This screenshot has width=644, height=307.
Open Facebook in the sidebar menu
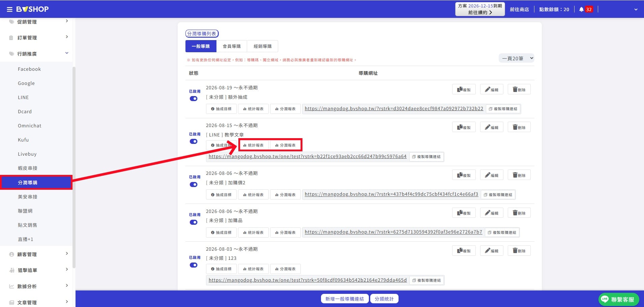(x=29, y=69)
